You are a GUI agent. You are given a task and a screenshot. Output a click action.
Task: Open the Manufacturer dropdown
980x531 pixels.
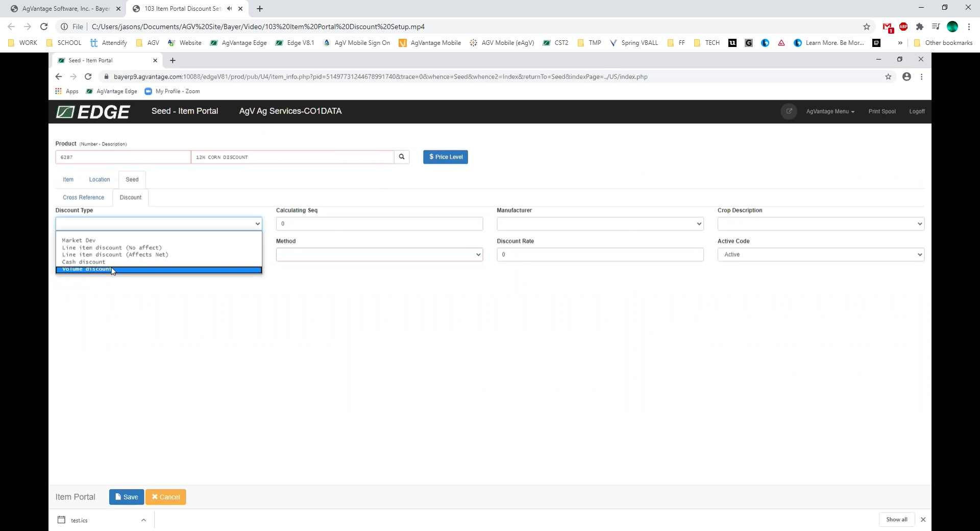click(x=600, y=224)
